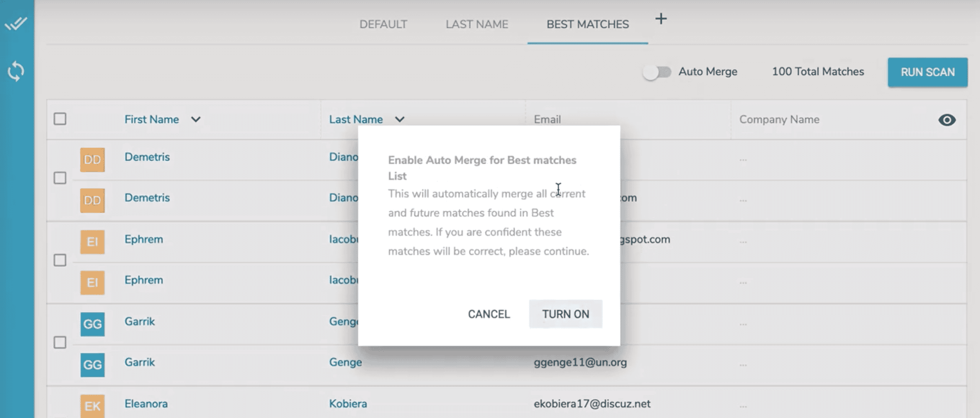This screenshot has width=980, height=418.
Task: Switch to the DEFAULT tab
Action: point(383,24)
